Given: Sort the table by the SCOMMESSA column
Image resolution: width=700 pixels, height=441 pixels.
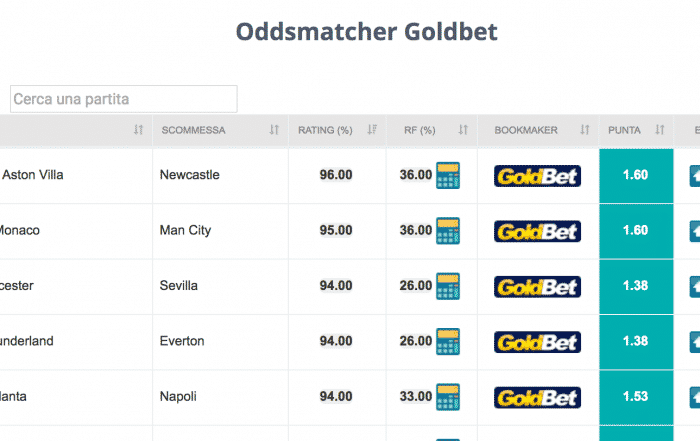Looking at the screenshot, I should (274, 130).
